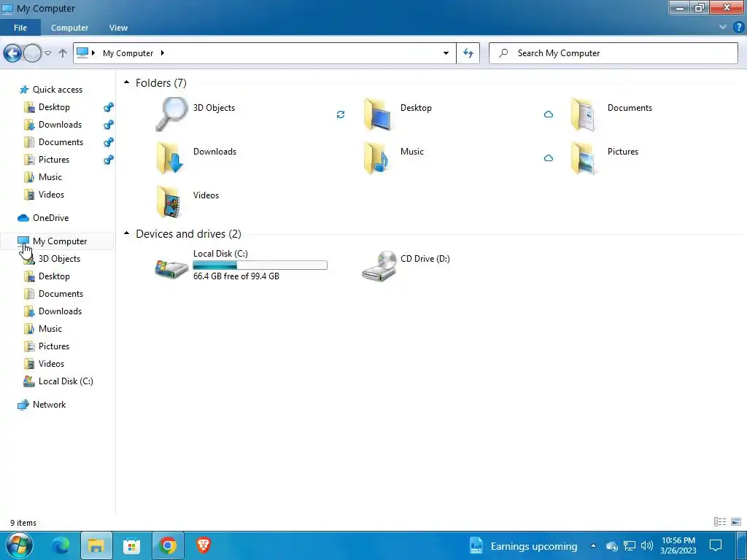Open the Music folder icon in Folders section
This screenshot has width=747, height=560.
tap(376, 157)
